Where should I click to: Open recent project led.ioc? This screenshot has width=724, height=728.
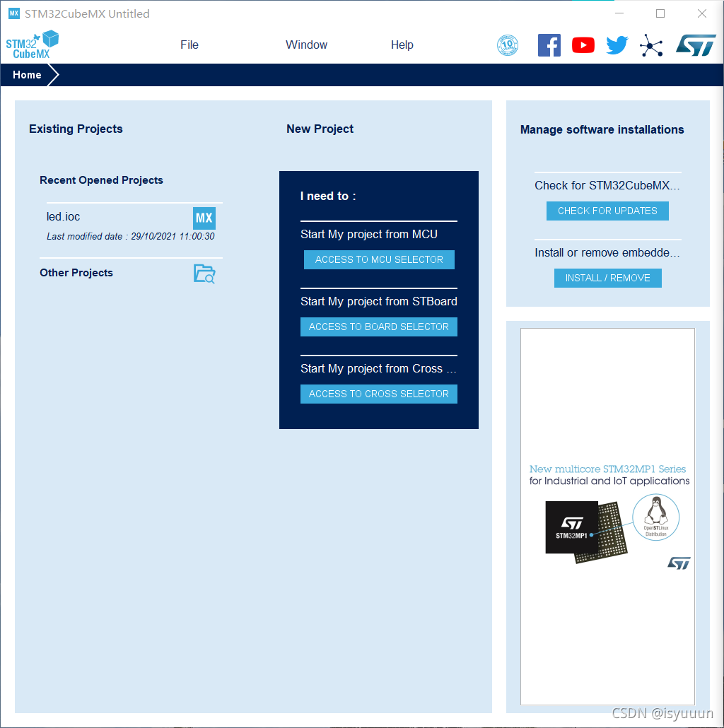point(63,217)
